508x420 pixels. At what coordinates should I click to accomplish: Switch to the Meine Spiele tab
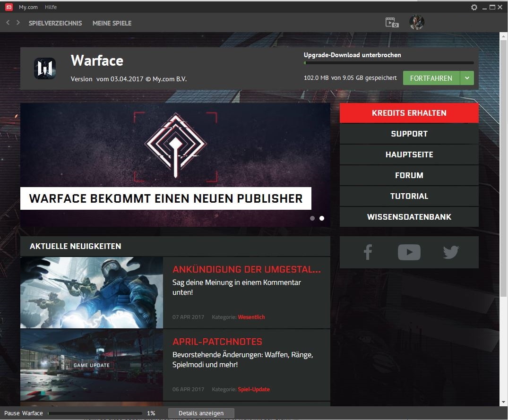(x=112, y=23)
